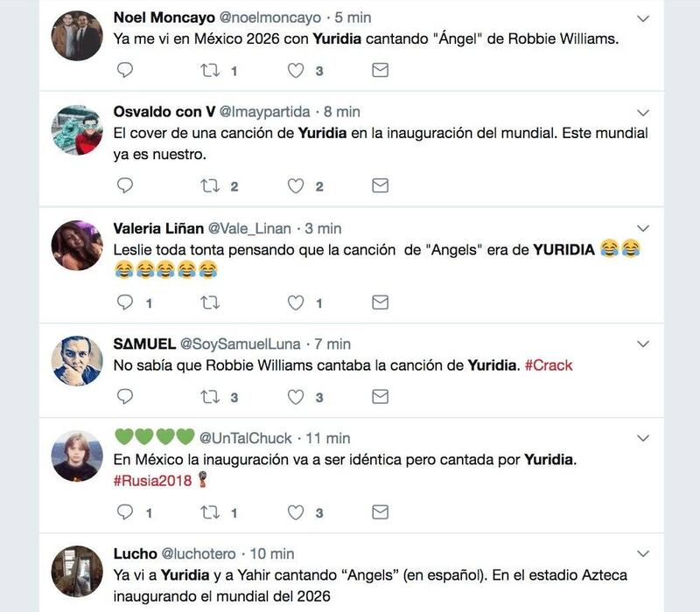Like Valeria Liñan's tweet
The image size is (700, 612).
click(x=296, y=303)
